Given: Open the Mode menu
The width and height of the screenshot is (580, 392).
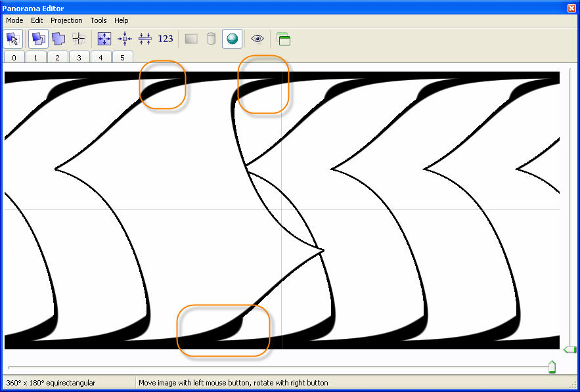Looking at the screenshot, I should pyautogui.click(x=14, y=20).
